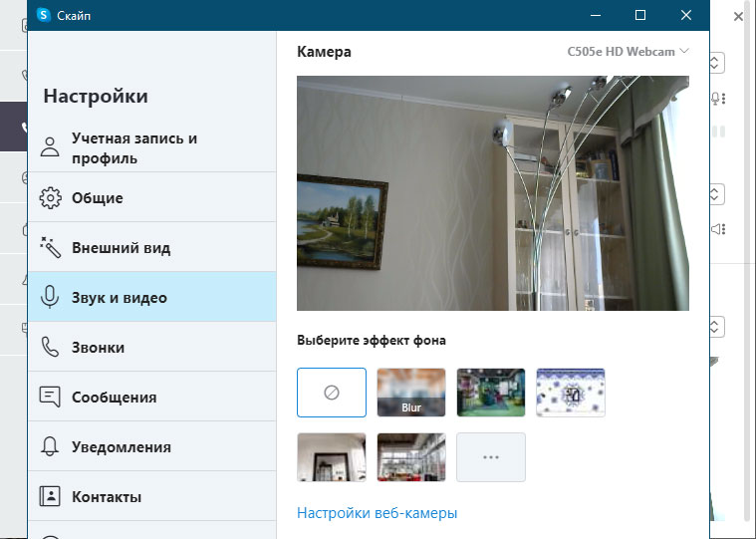The width and height of the screenshot is (756, 539).
Task: Click the speaker icon in the background window
Action: pyautogui.click(x=718, y=229)
